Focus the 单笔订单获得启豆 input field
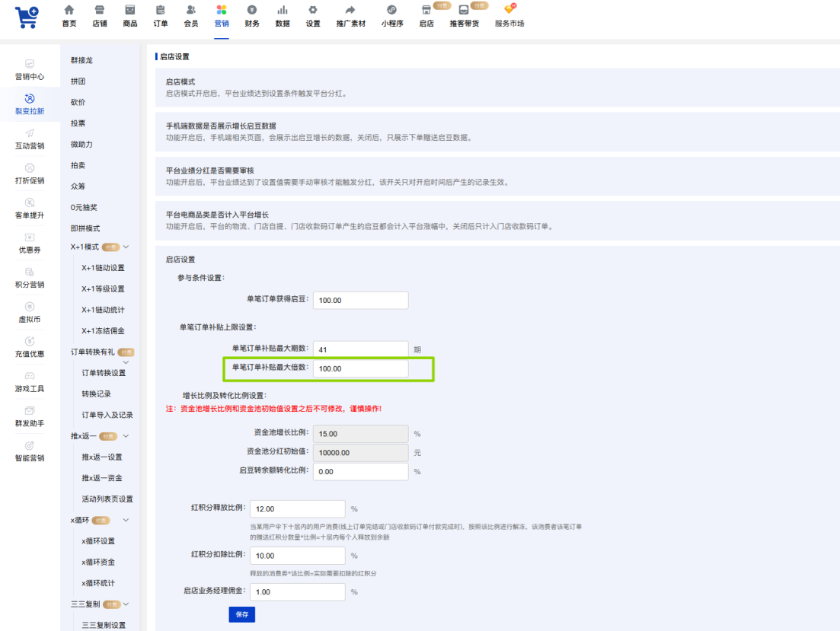This screenshot has width=840, height=631. (360, 301)
